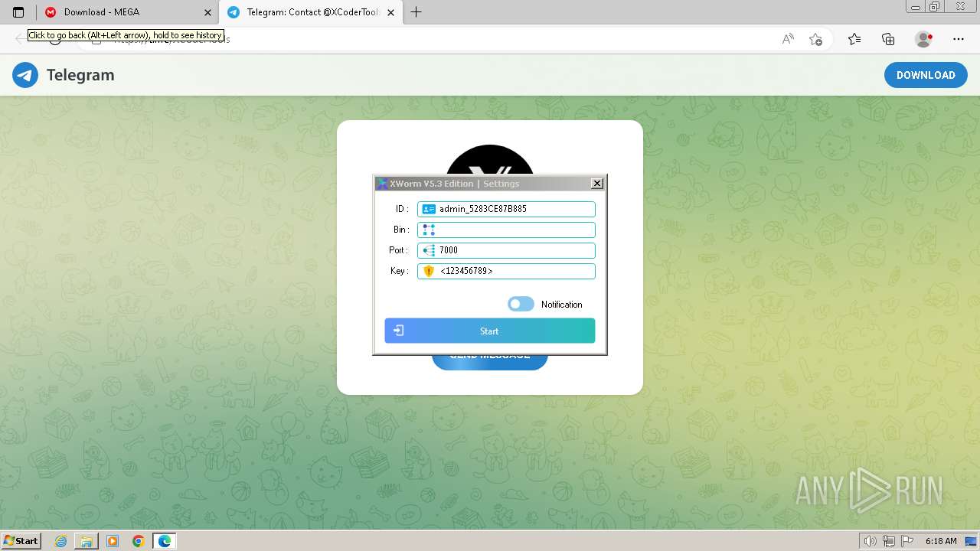Click the ID field containing admin_5283CE87B885

(506, 209)
